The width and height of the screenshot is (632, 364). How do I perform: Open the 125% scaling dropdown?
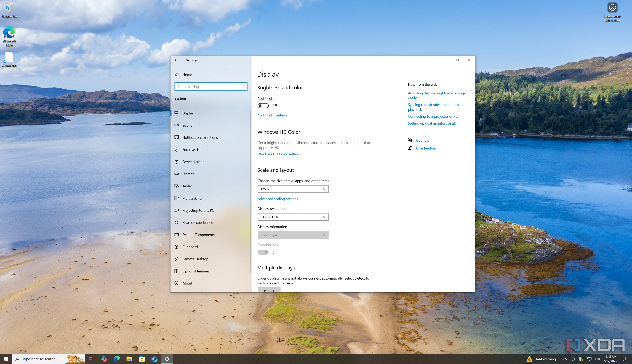tap(293, 189)
